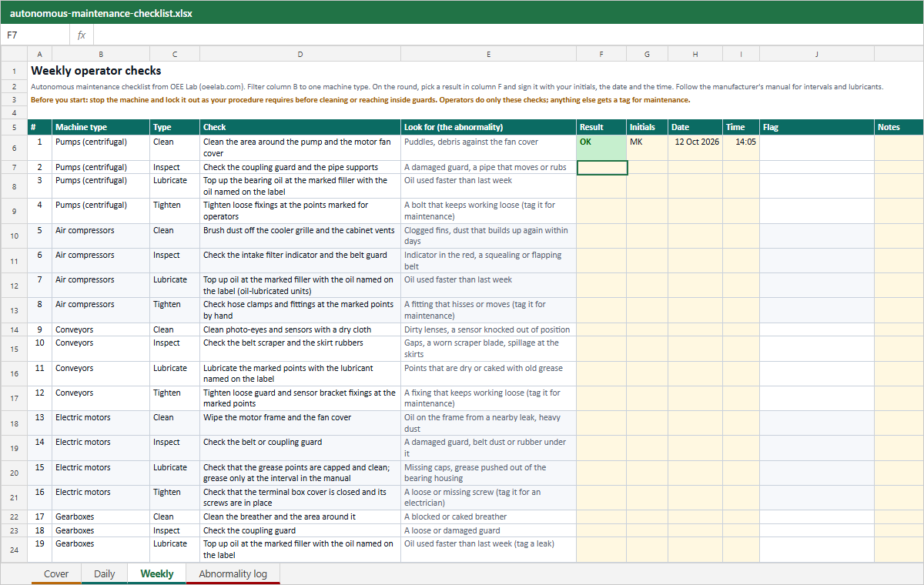Click the 'Lubricate' type cell for check 15
924x585 pixels.
[175, 473]
